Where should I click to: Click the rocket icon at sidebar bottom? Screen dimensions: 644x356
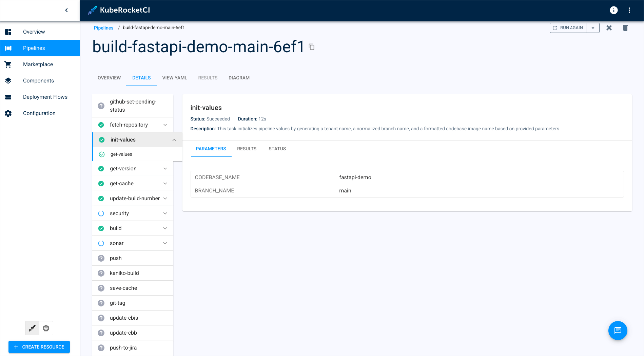32,328
